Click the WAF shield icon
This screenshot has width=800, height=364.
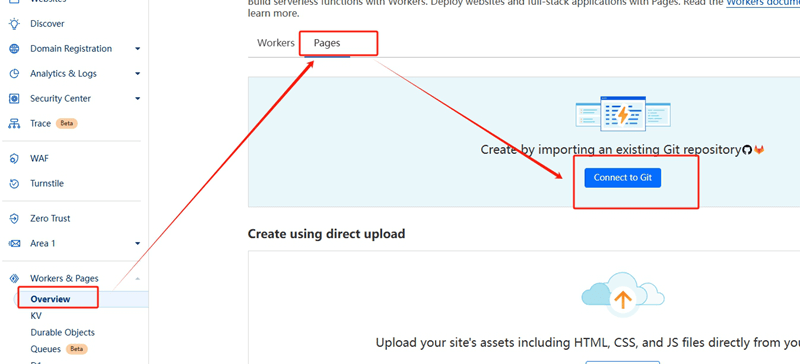point(15,159)
